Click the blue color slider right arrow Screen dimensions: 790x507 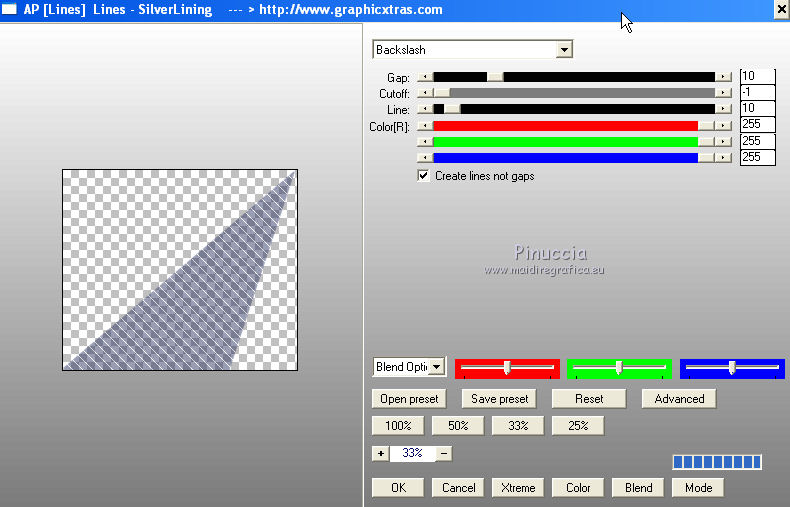click(x=723, y=158)
